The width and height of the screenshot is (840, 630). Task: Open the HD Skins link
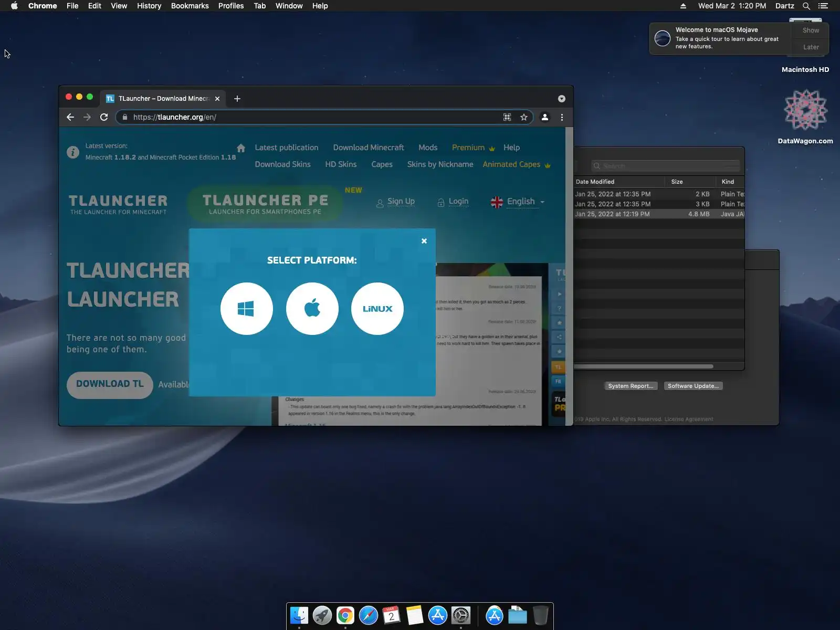[341, 164]
